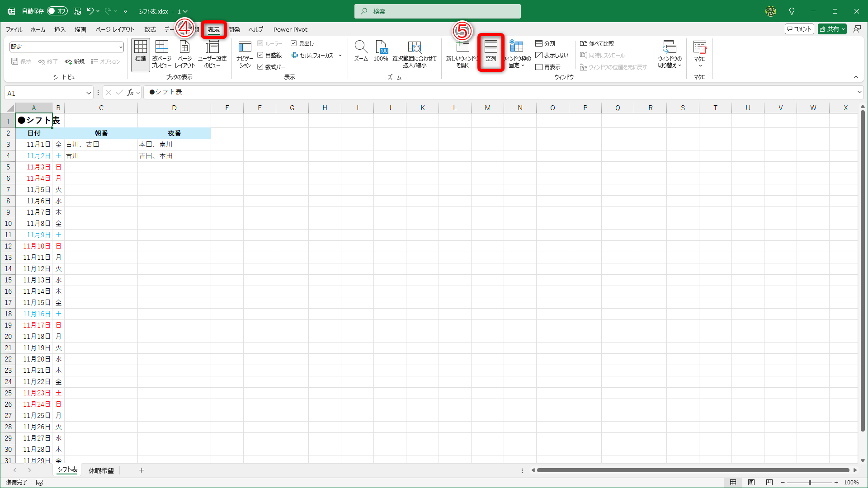Uncheck the gridlines (目盛線) checkbox
The image size is (868, 488).
pos(260,55)
